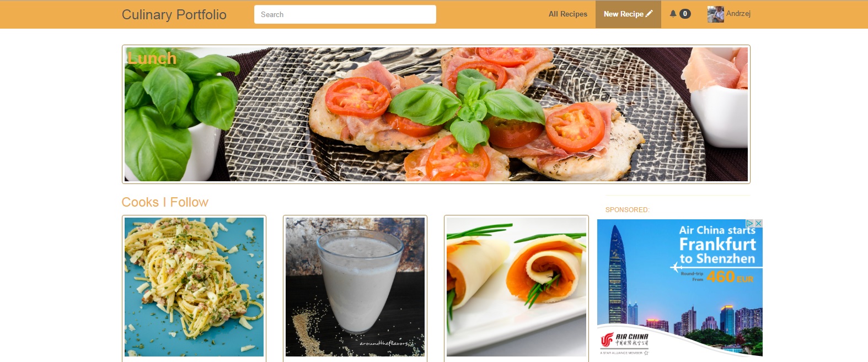Click the pencil icon beside New Recipe

coord(649,14)
